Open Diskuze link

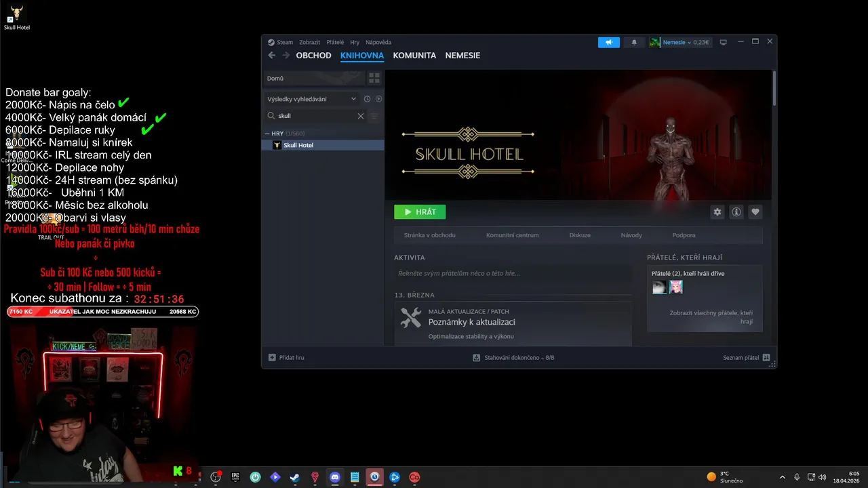click(x=580, y=235)
